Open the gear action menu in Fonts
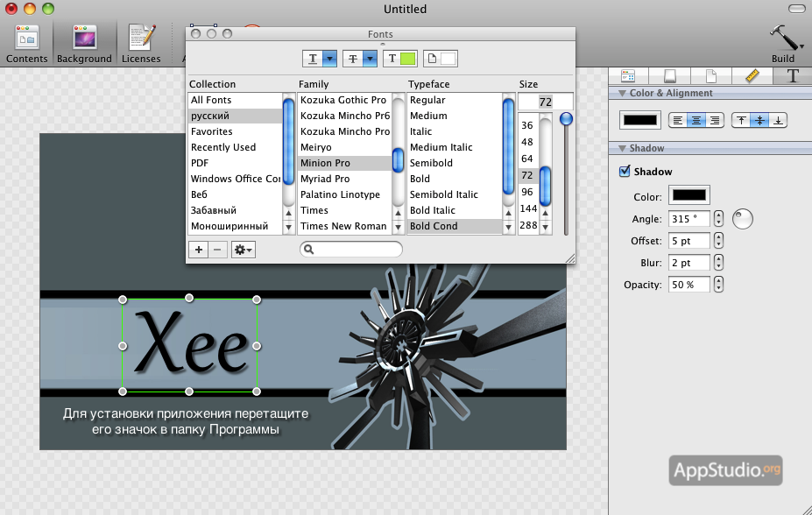Image resolution: width=812 pixels, height=515 pixels. tap(244, 250)
